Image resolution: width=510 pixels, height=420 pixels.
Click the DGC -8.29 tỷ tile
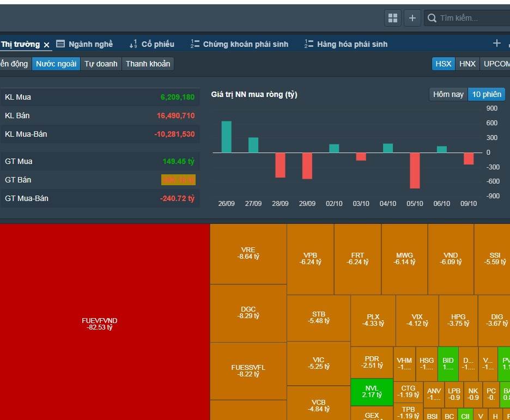point(248,313)
